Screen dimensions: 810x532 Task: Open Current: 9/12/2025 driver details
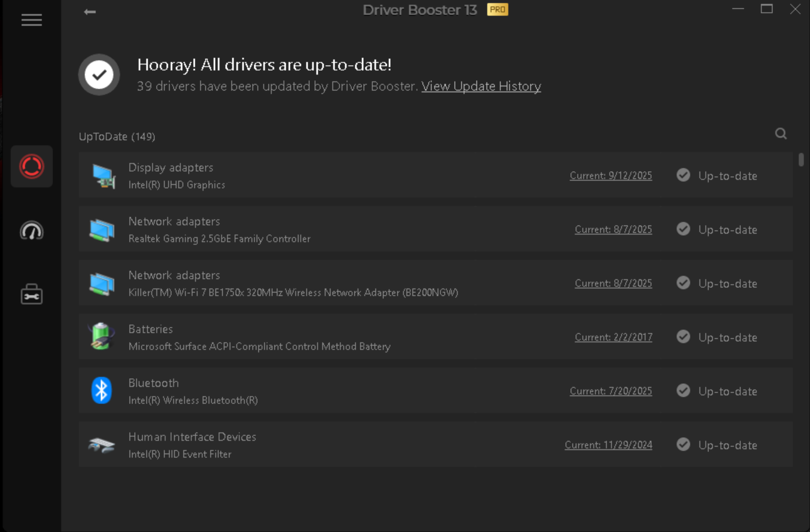coord(611,176)
